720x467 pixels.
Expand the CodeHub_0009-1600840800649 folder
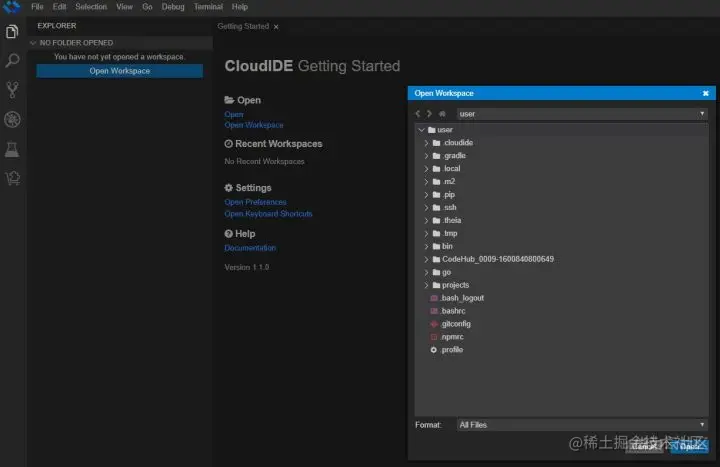tap(426, 259)
